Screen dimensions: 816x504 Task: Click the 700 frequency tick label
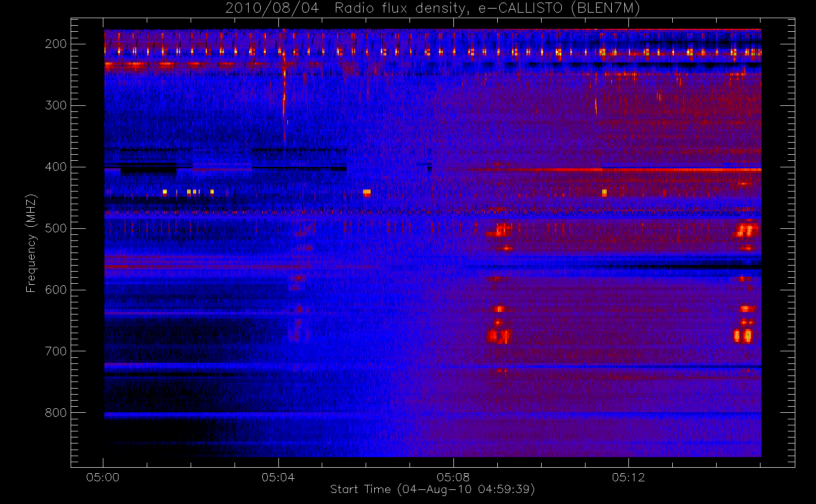point(56,351)
